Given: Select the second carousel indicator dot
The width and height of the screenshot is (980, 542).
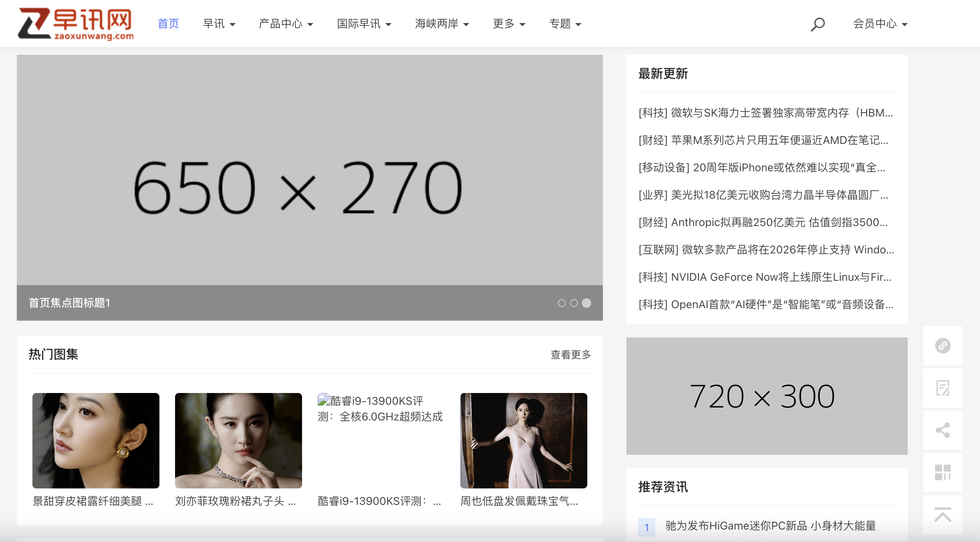Looking at the screenshot, I should 574,303.
